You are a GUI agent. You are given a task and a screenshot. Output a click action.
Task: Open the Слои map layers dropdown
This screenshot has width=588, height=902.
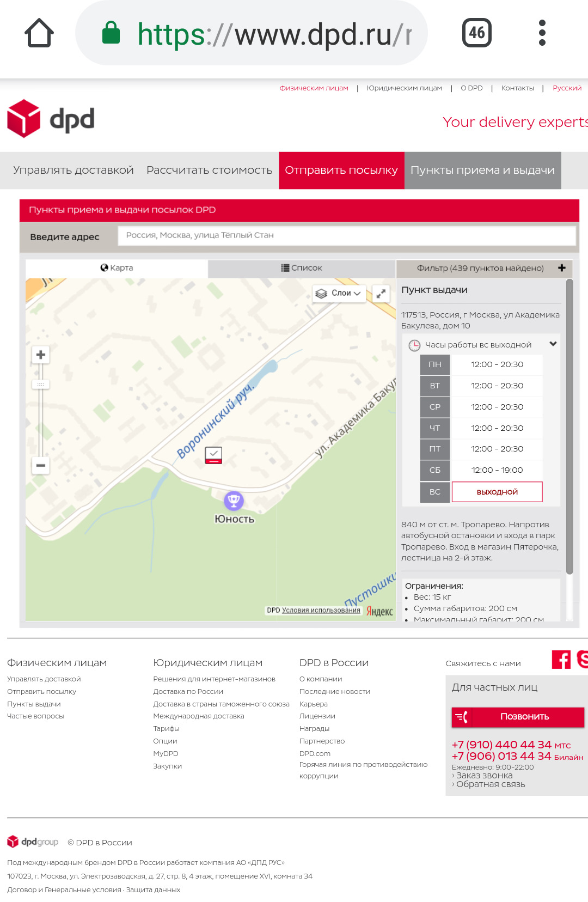click(x=339, y=293)
